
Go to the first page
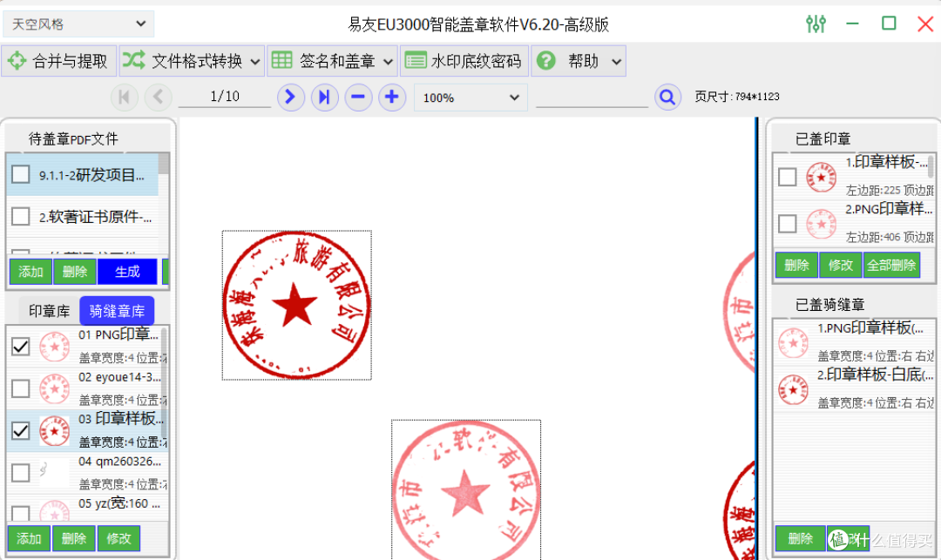[x=125, y=98]
